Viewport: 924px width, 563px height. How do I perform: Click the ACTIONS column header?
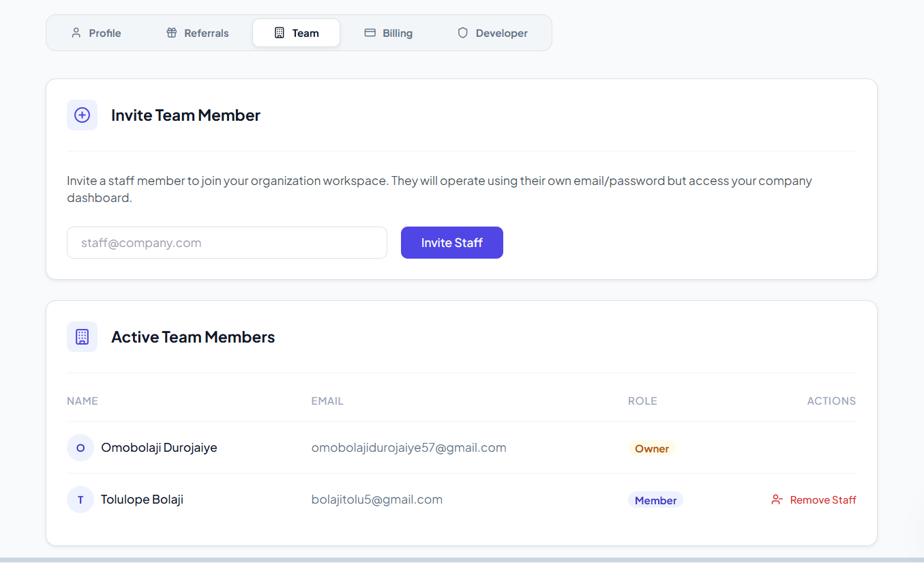coord(831,401)
